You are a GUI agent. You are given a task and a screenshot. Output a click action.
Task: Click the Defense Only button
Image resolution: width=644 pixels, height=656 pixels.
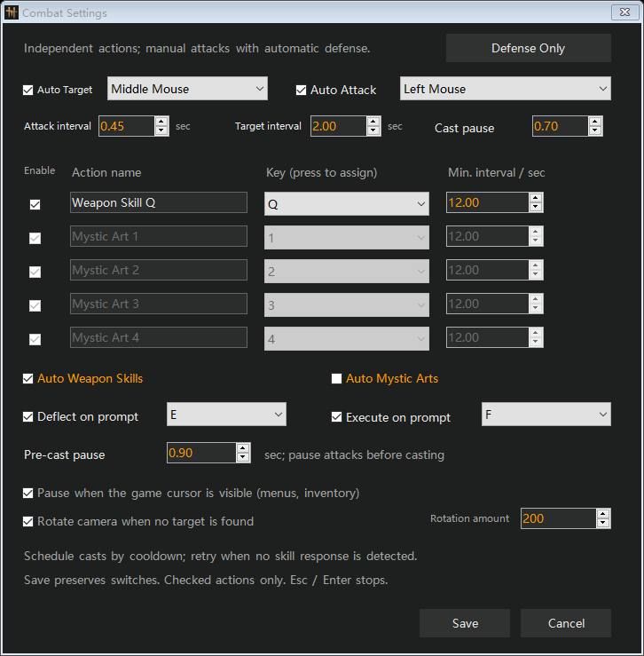pos(528,48)
